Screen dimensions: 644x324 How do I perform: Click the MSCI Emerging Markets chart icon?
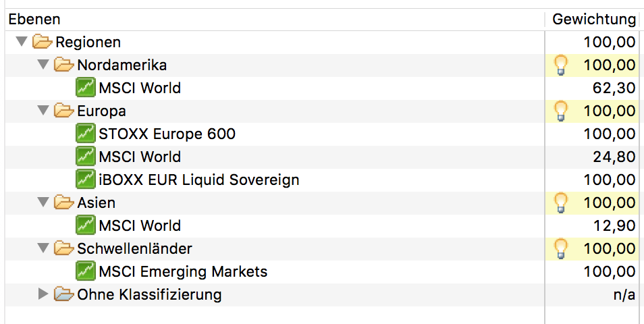(x=85, y=271)
